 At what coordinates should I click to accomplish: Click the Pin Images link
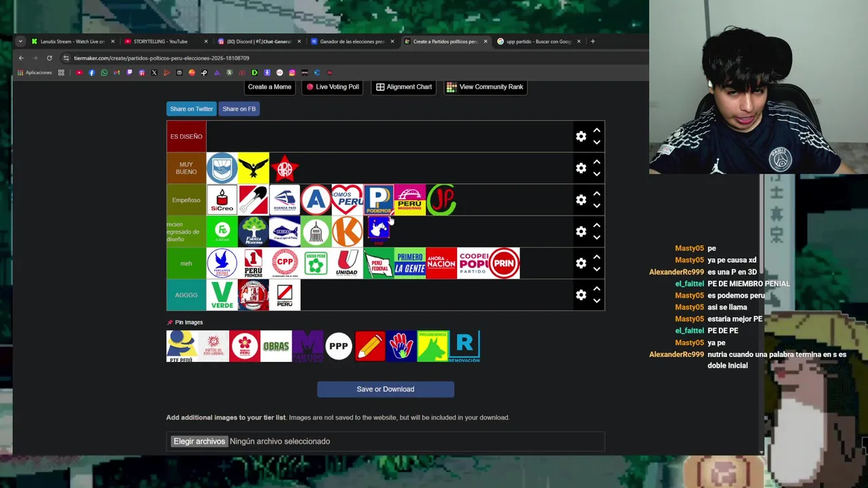(x=184, y=323)
